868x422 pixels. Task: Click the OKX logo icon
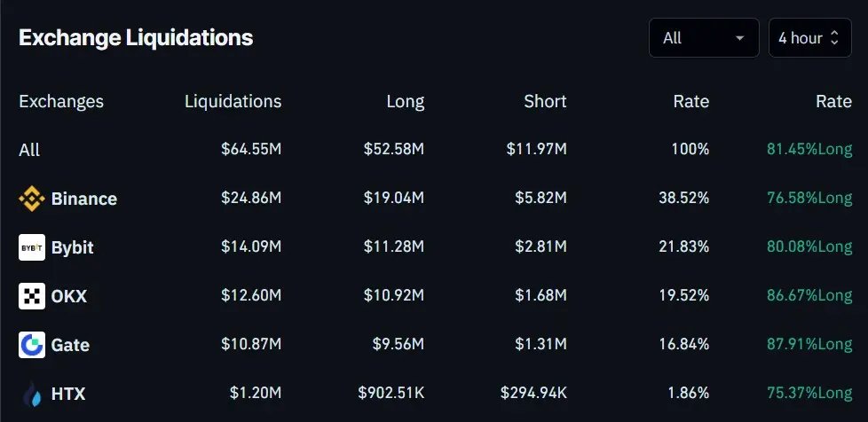(x=32, y=296)
